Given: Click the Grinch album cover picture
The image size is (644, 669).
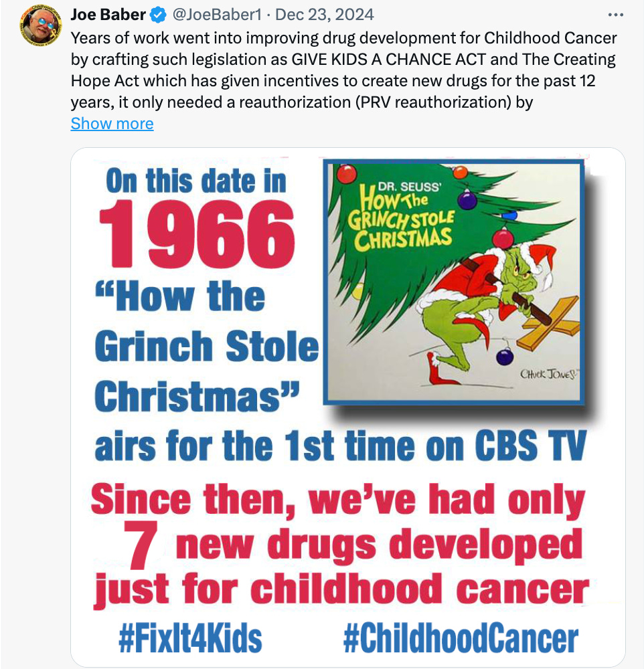Looking at the screenshot, I should coord(453,282).
